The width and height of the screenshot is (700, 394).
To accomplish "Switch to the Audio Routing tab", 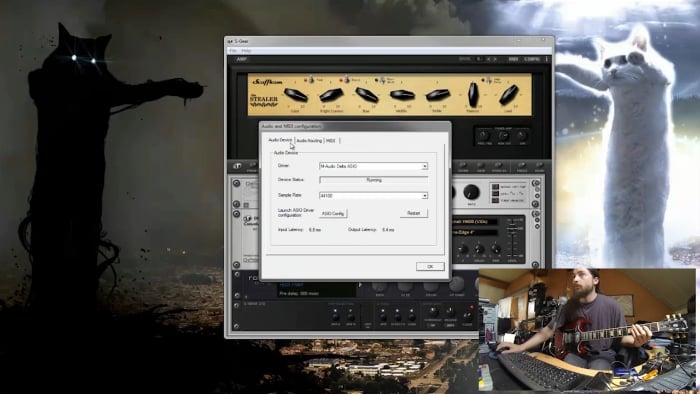I will (x=309, y=141).
